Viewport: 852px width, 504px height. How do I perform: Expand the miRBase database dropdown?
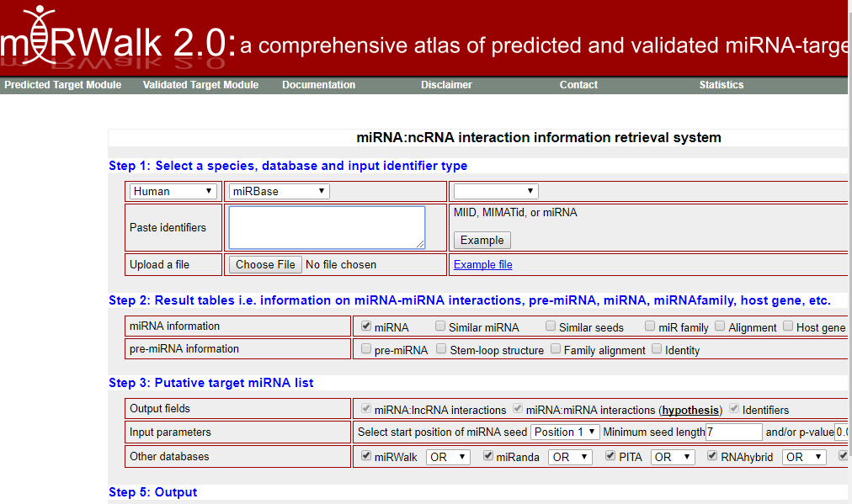279,191
